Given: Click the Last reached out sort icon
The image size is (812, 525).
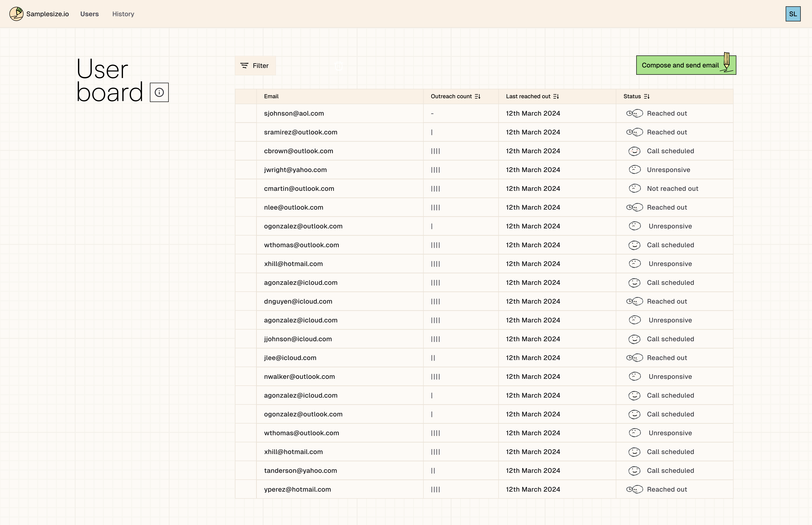Looking at the screenshot, I should coord(556,97).
